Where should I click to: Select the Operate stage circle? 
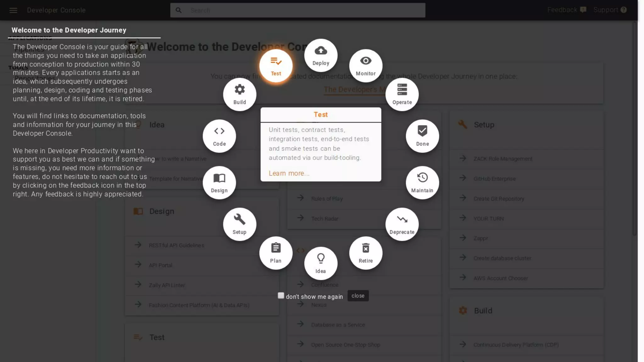[x=402, y=95]
